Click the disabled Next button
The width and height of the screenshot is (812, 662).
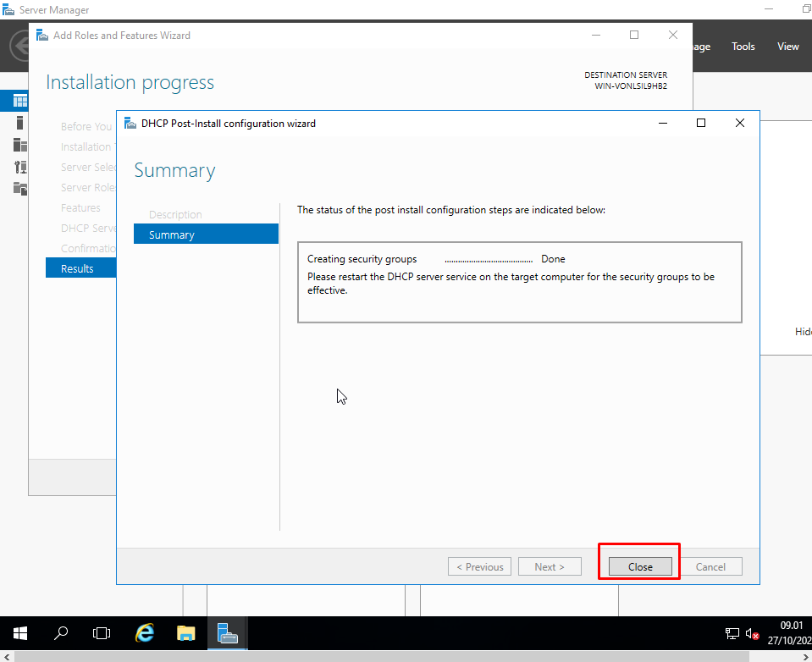tap(550, 566)
